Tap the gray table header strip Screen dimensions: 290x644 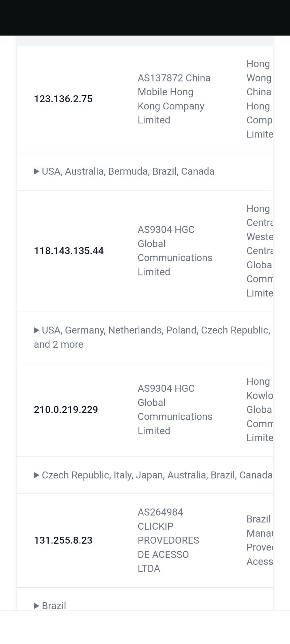click(145, 41)
